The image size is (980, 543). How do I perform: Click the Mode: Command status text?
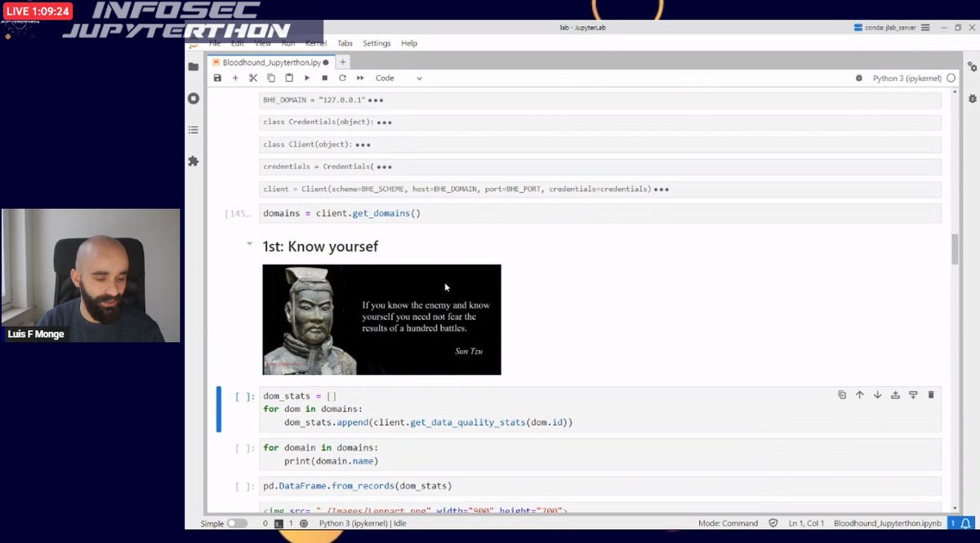pos(728,523)
